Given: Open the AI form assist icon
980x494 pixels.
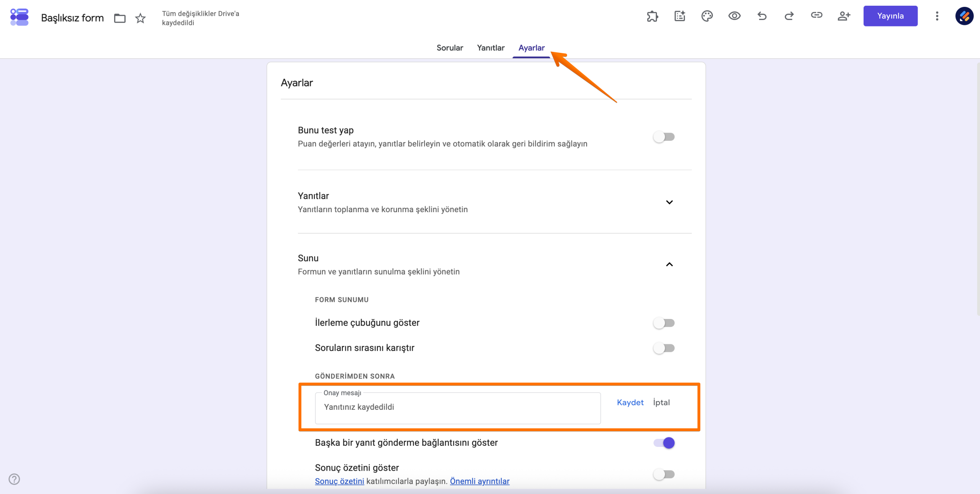Looking at the screenshot, I should click(x=680, y=16).
